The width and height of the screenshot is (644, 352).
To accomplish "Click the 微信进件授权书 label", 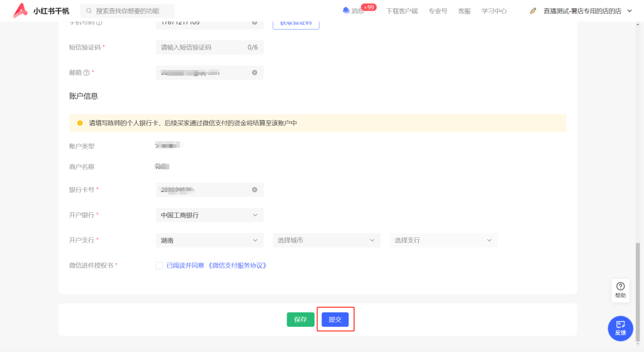I will pyautogui.click(x=91, y=266).
